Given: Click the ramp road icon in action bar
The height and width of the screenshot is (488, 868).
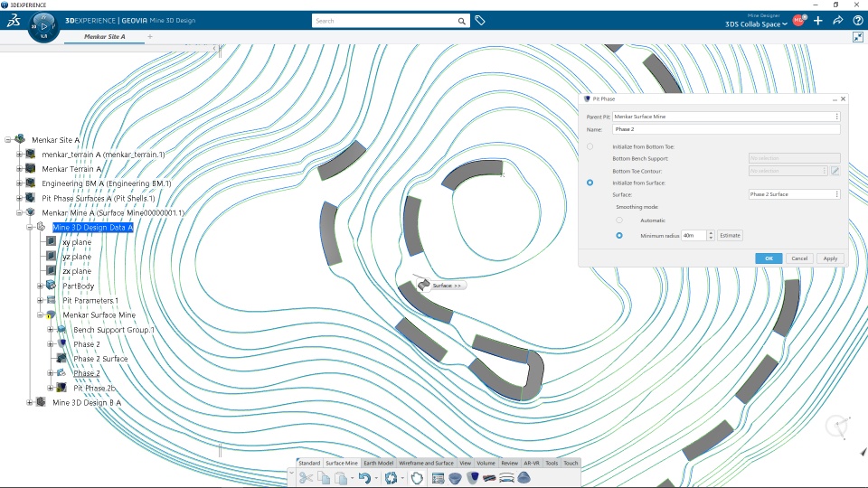Looking at the screenshot, I should [x=489, y=477].
